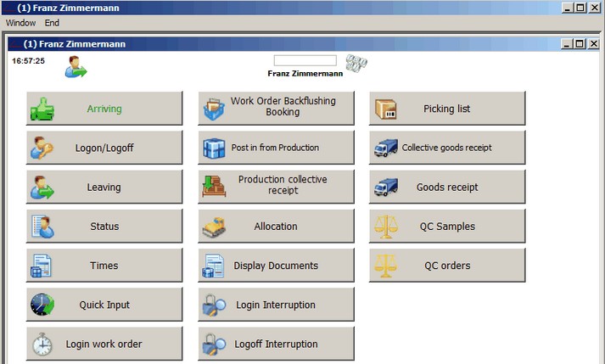Open Collective goods receipt
Screen dimensions: 605x364
coord(447,148)
